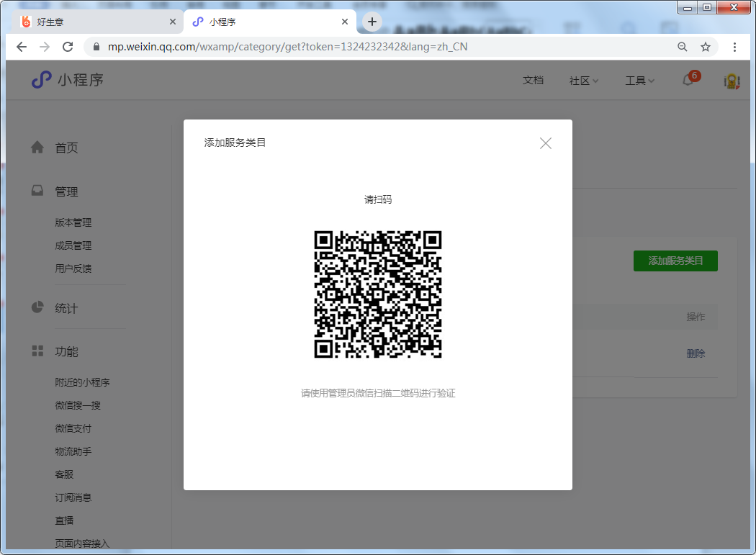Click the 请使用管理员微信扫描二维码进行验证 hint text
The height and width of the screenshot is (555, 756).
coord(378,394)
